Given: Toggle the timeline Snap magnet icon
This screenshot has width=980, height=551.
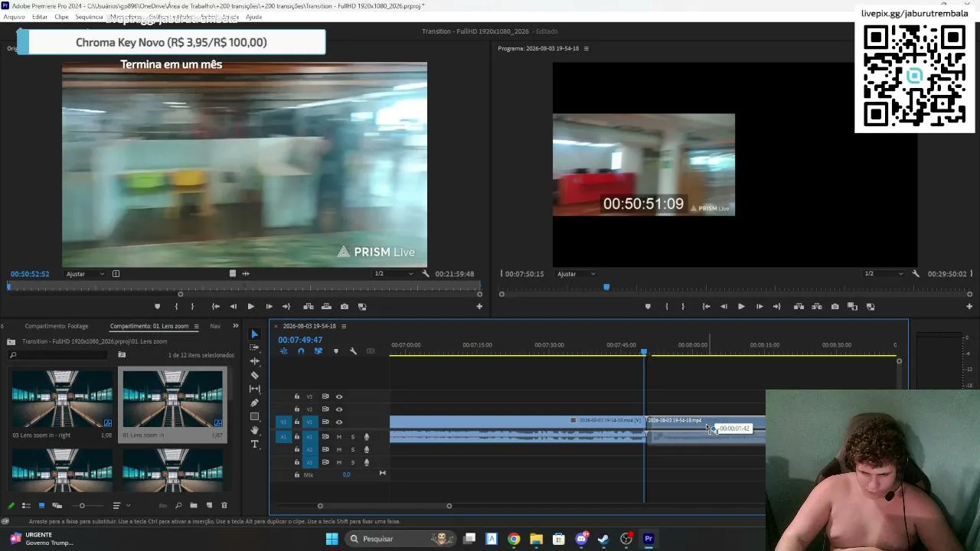Looking at the screenshot, I should (x=301, y=351).
